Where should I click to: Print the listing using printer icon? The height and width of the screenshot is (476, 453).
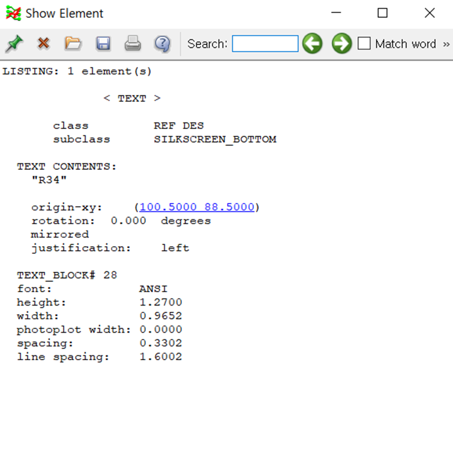[x=133, y=44]
